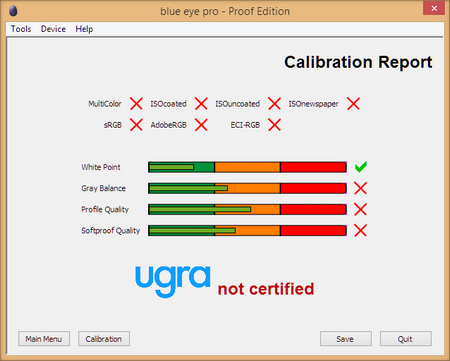Click the ISOcoated red X status icon
The image size is (450, 361).
click(x=201, y=104)
